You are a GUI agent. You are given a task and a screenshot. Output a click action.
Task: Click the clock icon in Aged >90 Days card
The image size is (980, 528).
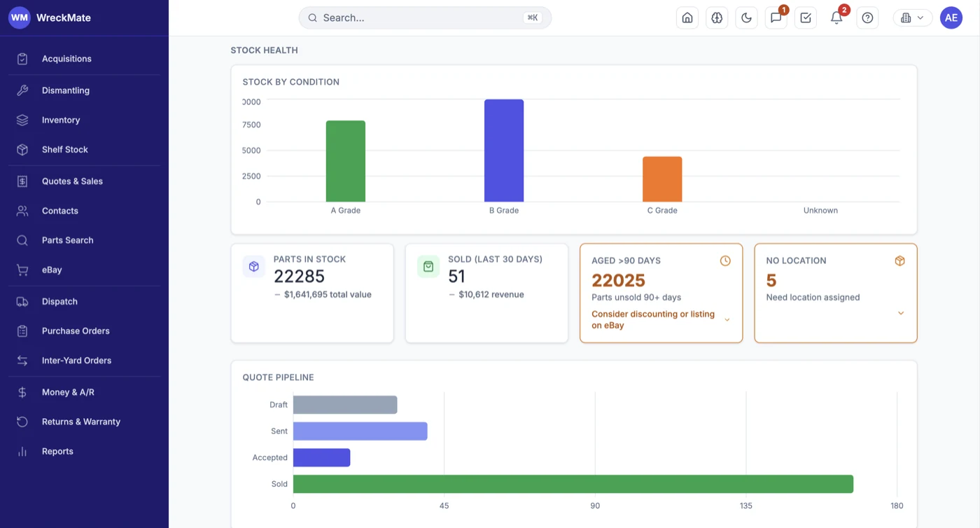tap(725, 260)
